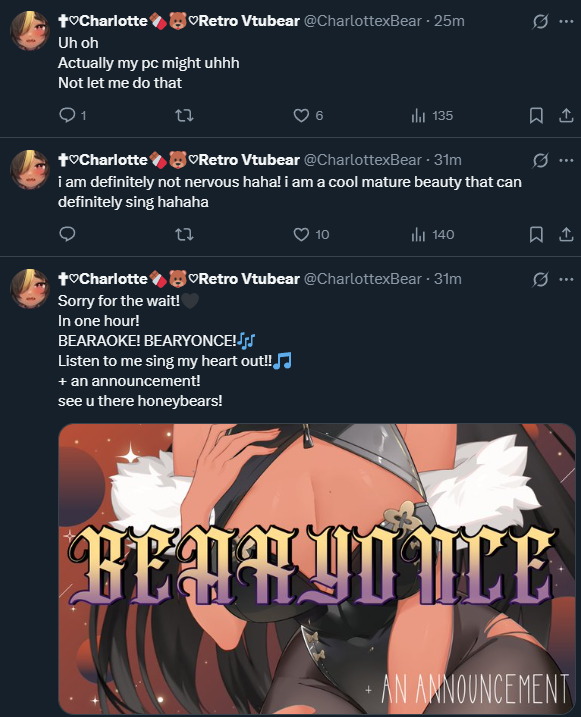
Task: Open more options on the 'not nervous' tweet
Action: point(566,160)
